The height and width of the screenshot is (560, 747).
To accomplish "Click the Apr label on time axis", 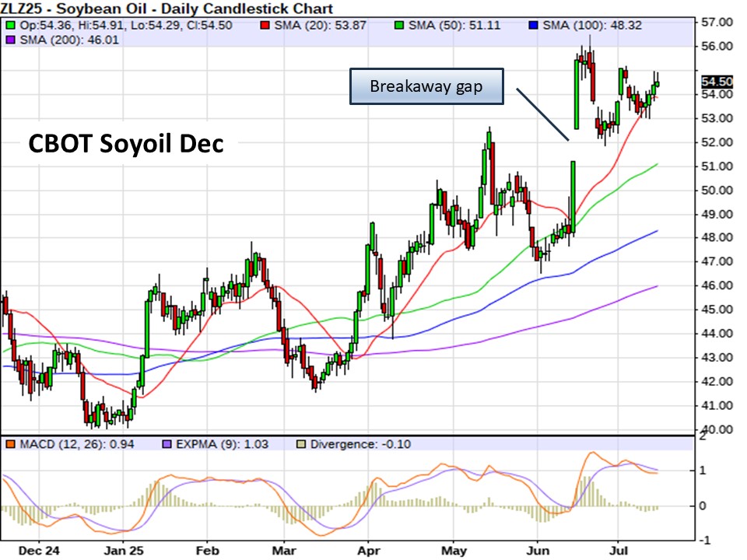I will point(367,549).
